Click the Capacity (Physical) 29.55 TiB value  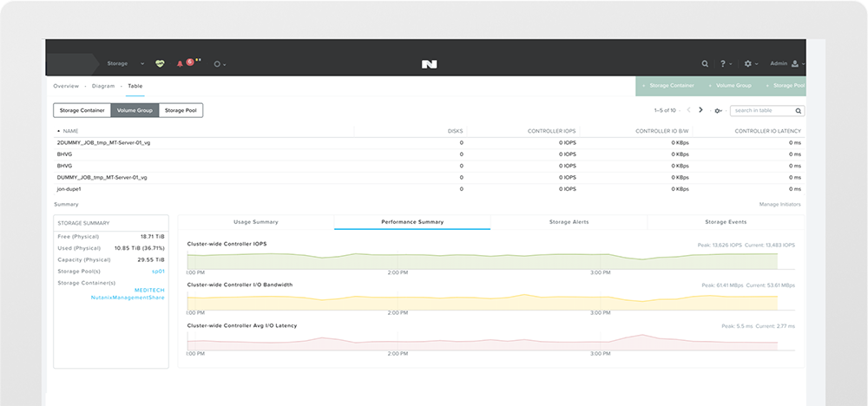pyautogui.click(x=151, y=259)
